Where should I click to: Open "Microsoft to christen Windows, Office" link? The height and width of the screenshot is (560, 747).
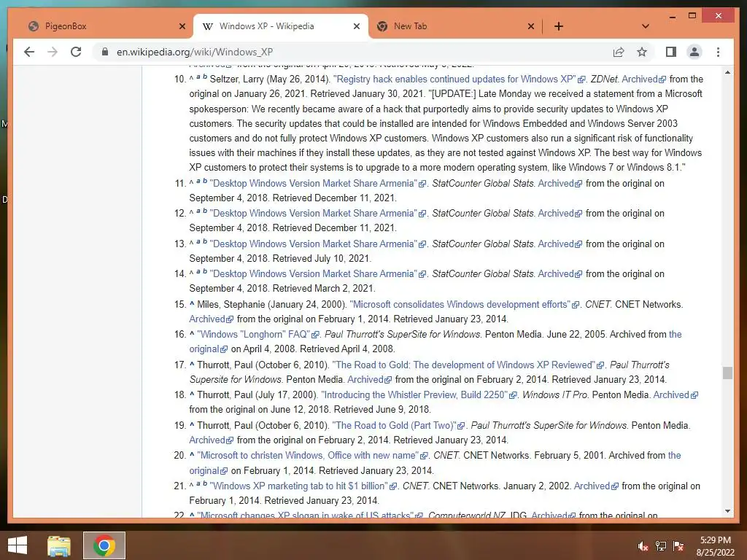(312, 455)
